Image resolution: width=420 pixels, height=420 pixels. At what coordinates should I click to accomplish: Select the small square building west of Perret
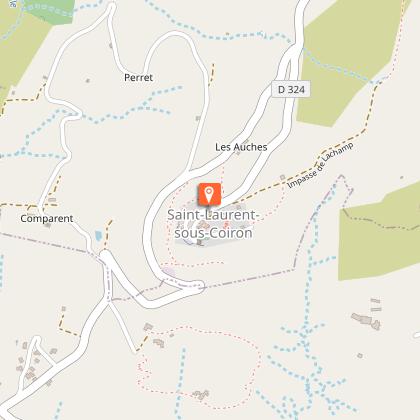[88, 80]
